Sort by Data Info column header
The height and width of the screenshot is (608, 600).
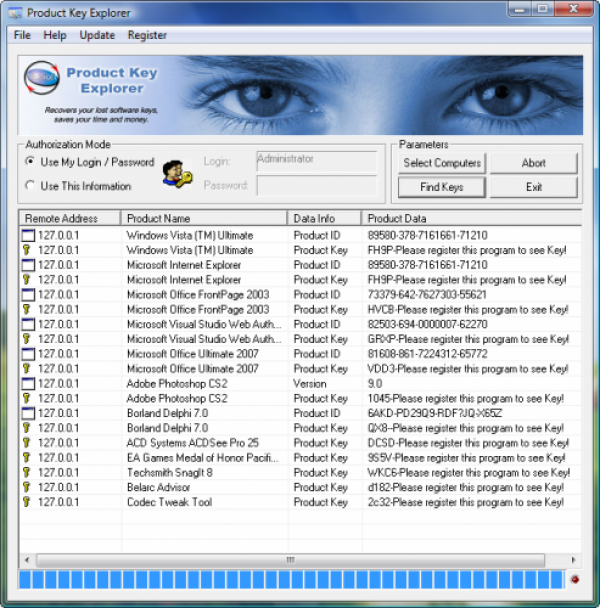[x=324, y=218]
